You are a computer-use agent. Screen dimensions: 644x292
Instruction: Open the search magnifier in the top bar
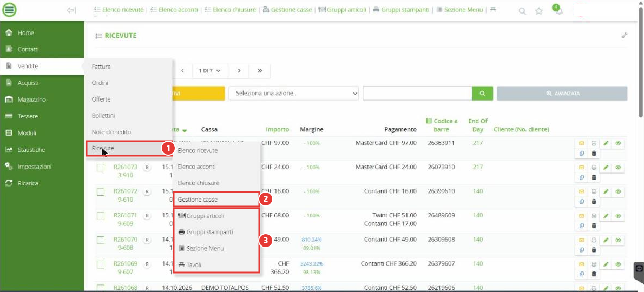[x=522, y=11]
